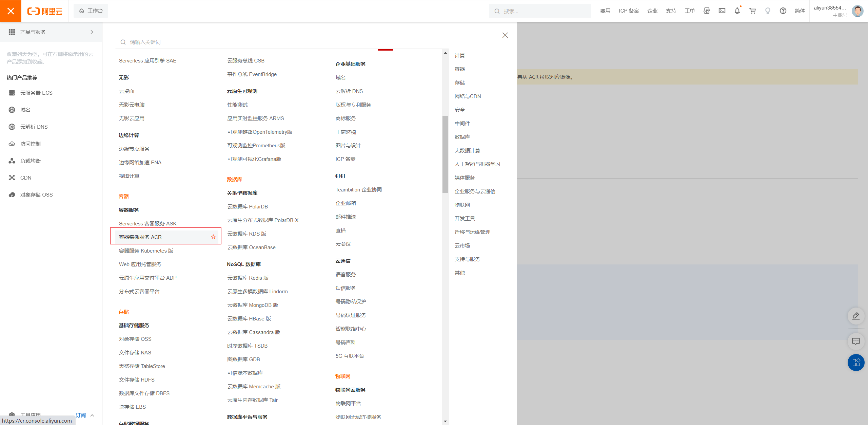The height and width of the screenshot is (425, 868).
Task: Open Serverless 应用引擎 SAE
Action: tap(147, 61)
